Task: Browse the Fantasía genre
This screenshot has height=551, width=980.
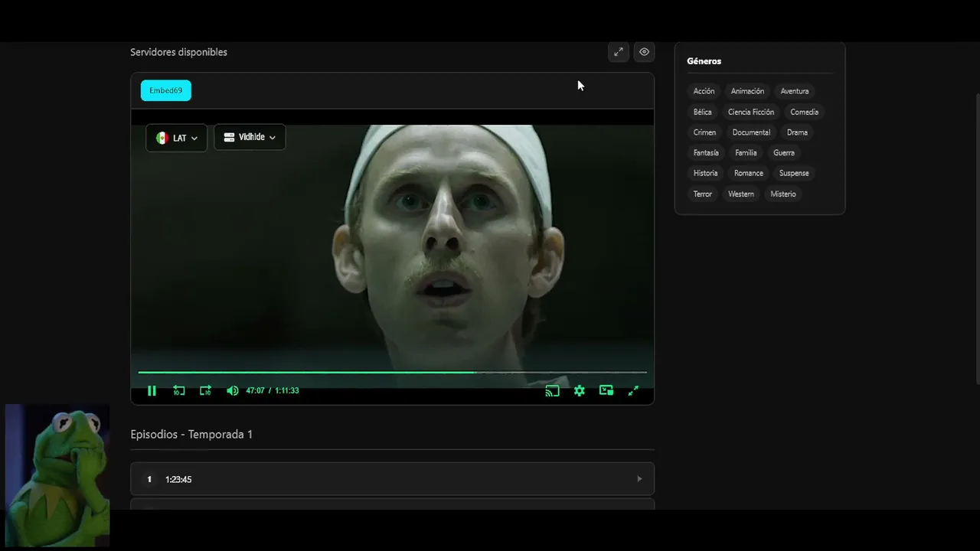Action: pyautogui.click(x=706, y=152)
